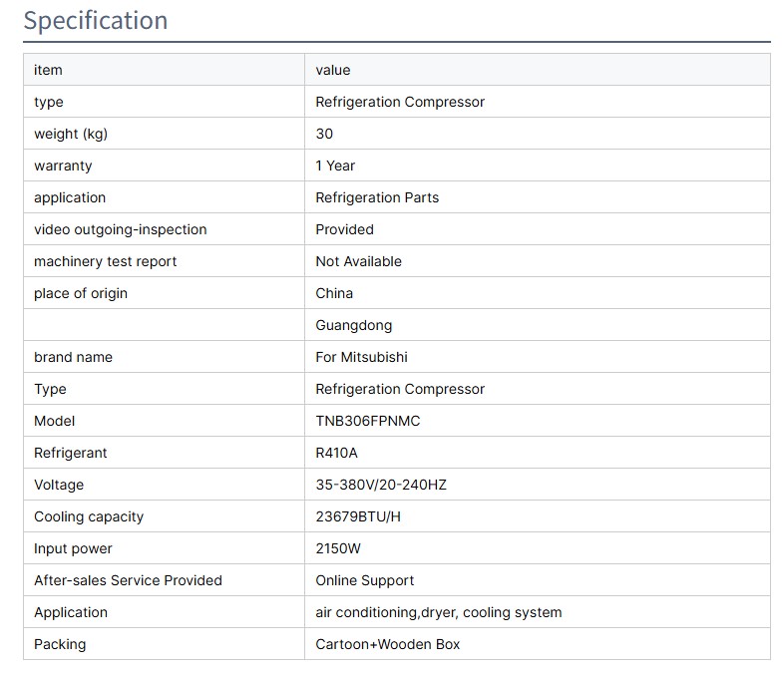Click the After-sales Service Provided label
Viewport: 784px width, 676px height.
tap(128, 580)
